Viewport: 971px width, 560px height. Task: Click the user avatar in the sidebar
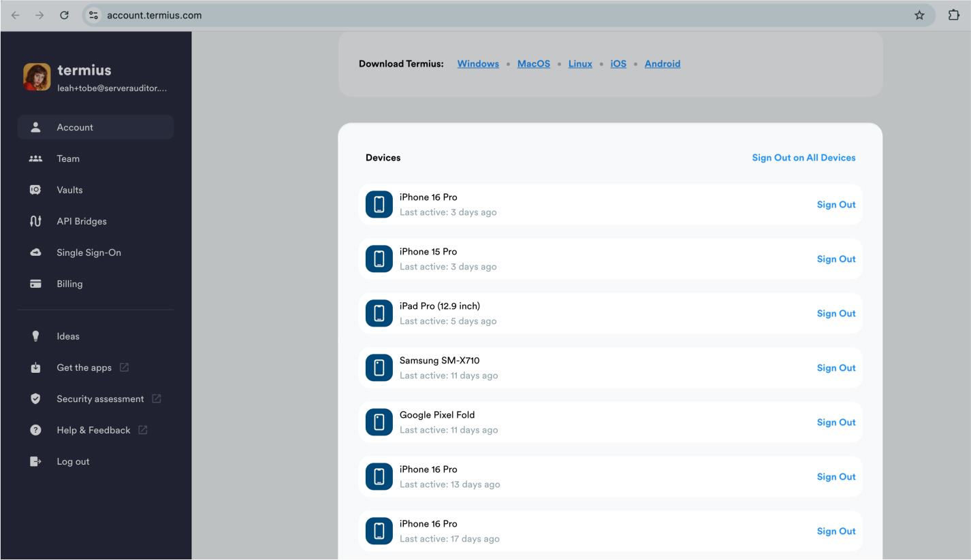(x=37, y=77)
